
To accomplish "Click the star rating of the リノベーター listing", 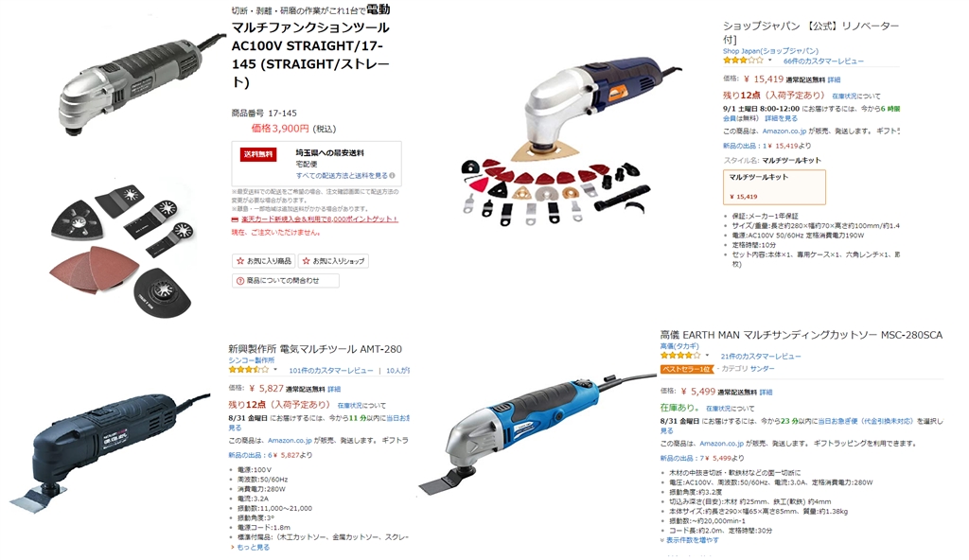I will coord(744,61).
